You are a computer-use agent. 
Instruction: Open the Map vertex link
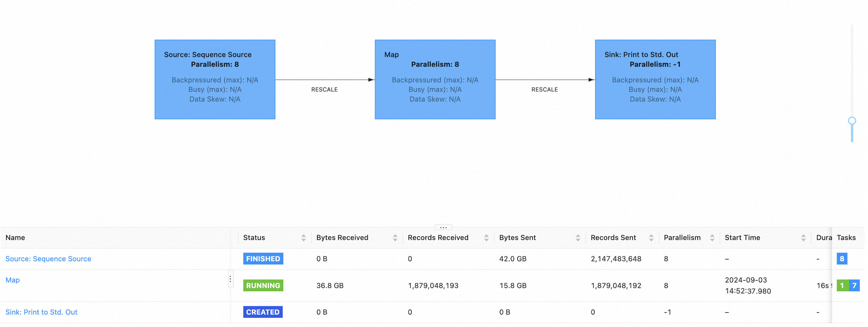point(13,280)
